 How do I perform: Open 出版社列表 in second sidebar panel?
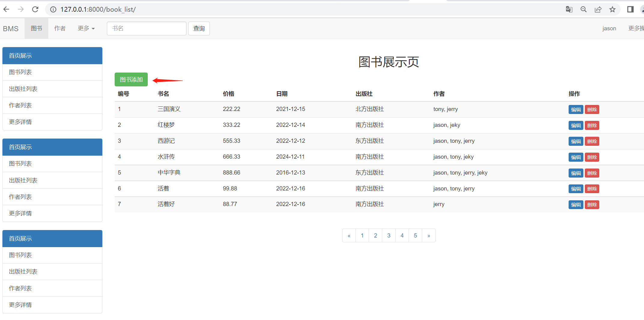pyautogui.click(x=52, y=180)
